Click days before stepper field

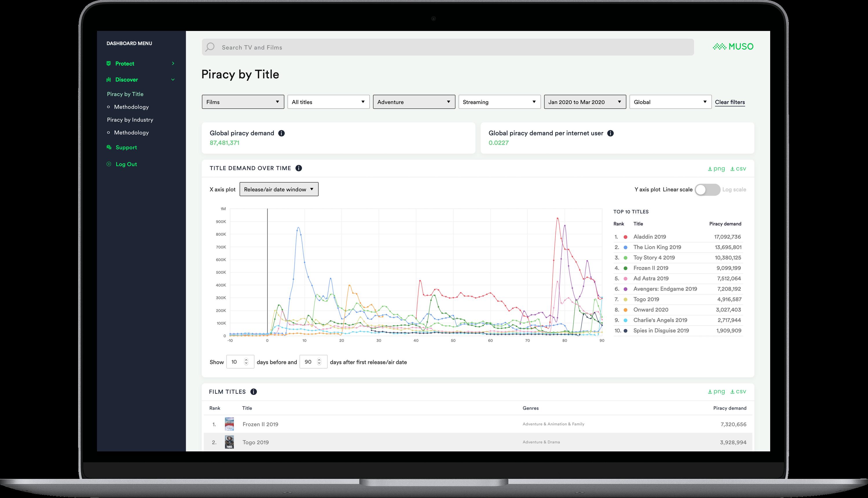[x=240, y=362]
